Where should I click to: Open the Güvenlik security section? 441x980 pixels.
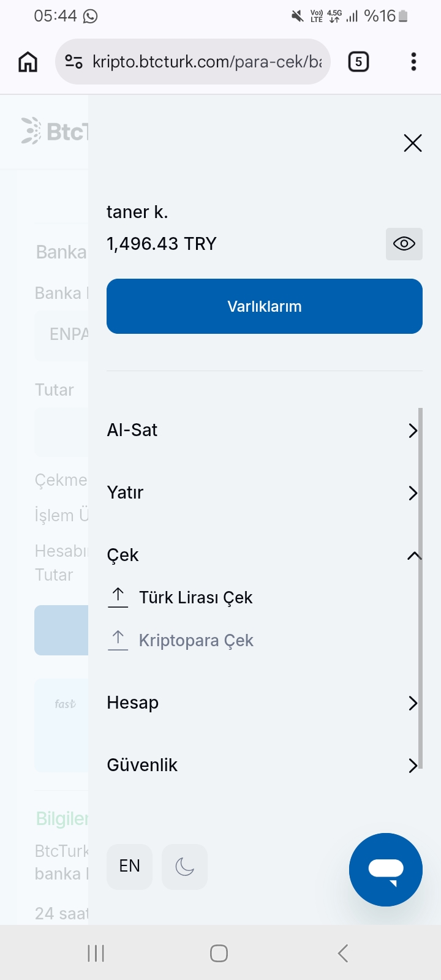click(x=265, y=765)
